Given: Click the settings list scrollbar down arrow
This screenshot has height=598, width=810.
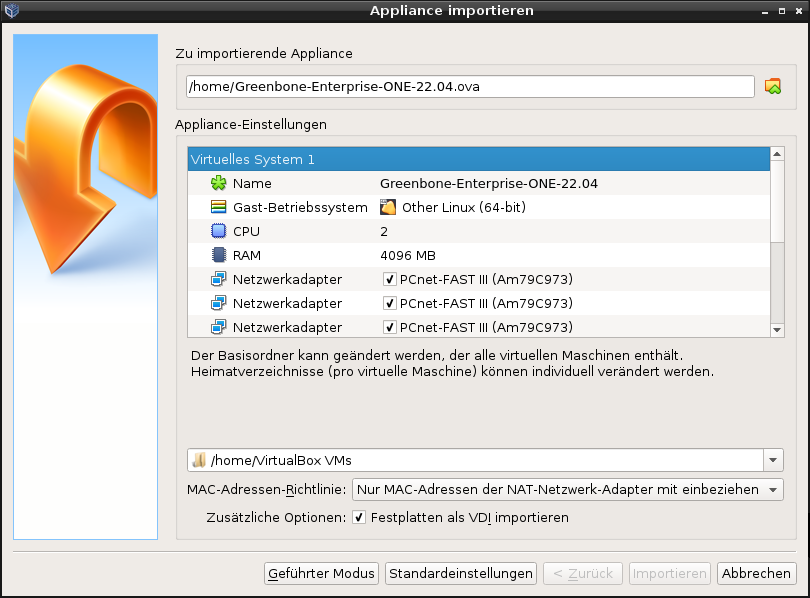Looking at the screenshot, I should pos(777,329).
